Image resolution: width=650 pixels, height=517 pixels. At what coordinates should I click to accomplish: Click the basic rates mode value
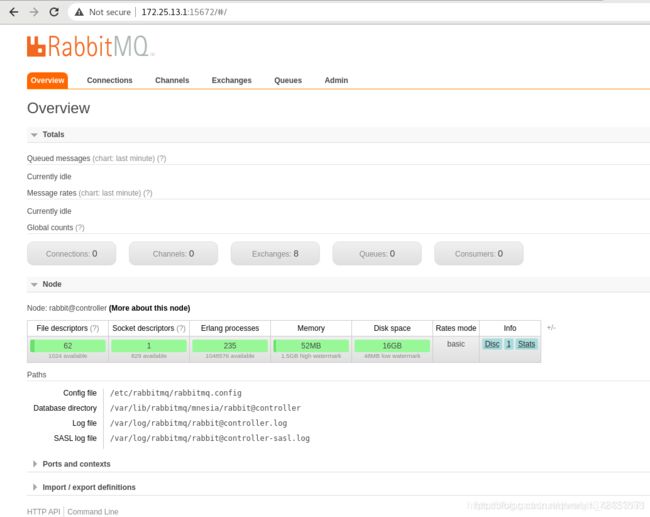[x=456, y=344]
